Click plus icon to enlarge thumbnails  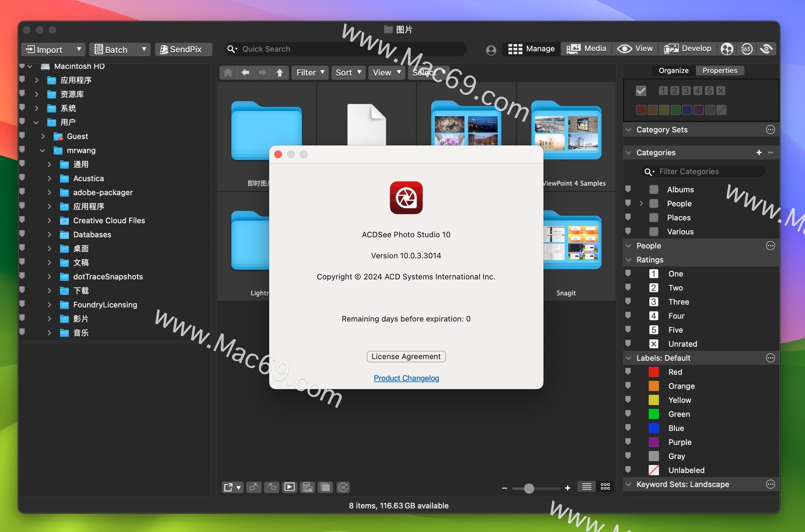click(568, 488)
